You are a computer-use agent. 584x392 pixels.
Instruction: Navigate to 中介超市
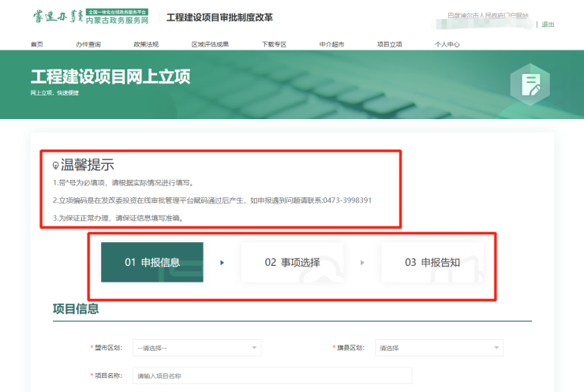pos(331,44)
